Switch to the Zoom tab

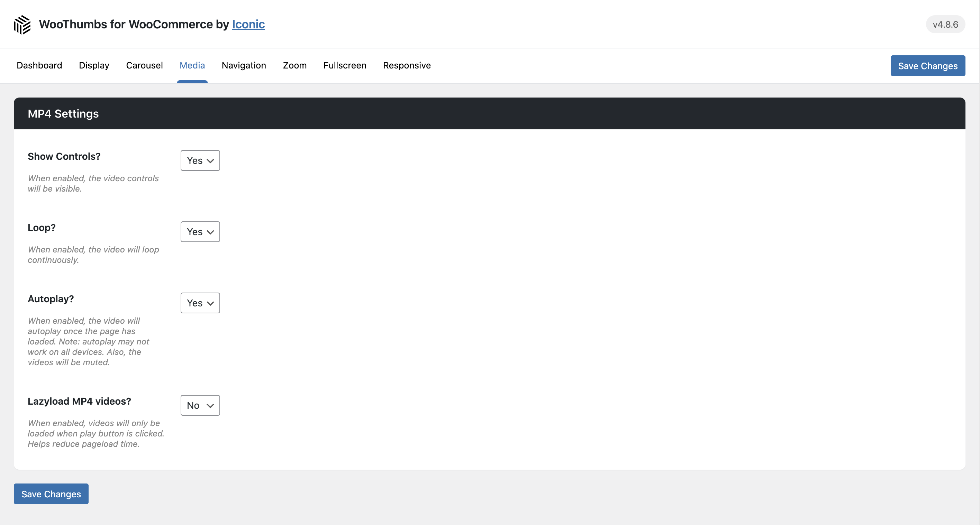coord(294,65)
